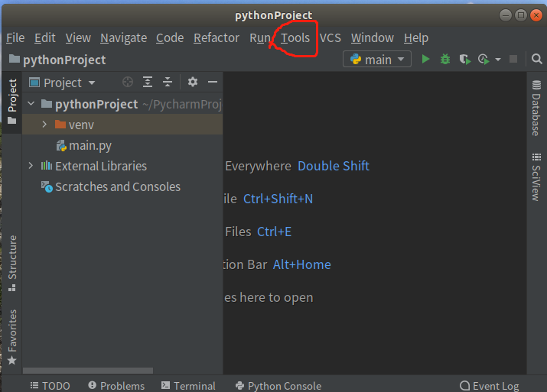The width and height of the screenshot is (547, 392).
Task: Open the Refactor menu
Action: point(217,37)
